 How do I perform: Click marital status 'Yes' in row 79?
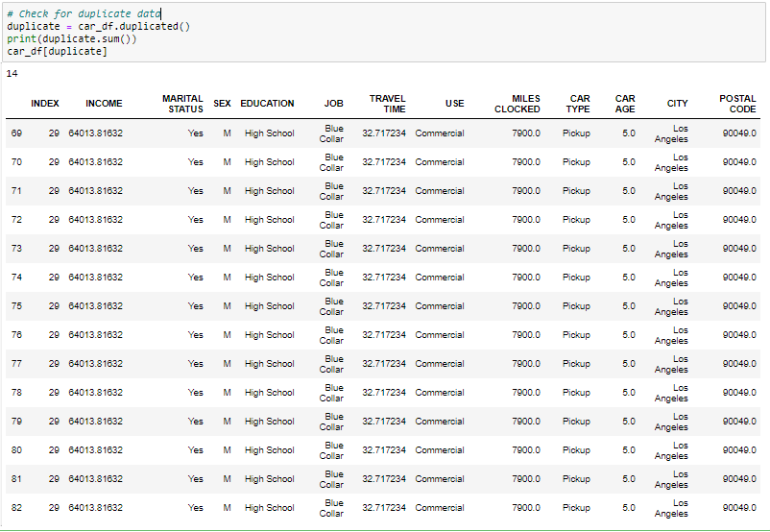[x=196, y=422]
